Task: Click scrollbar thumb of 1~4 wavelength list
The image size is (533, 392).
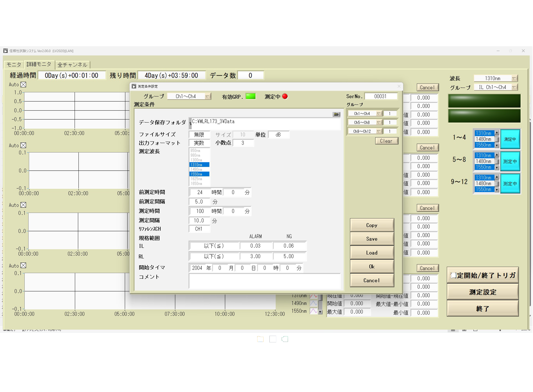Action: tap(497, 139)
